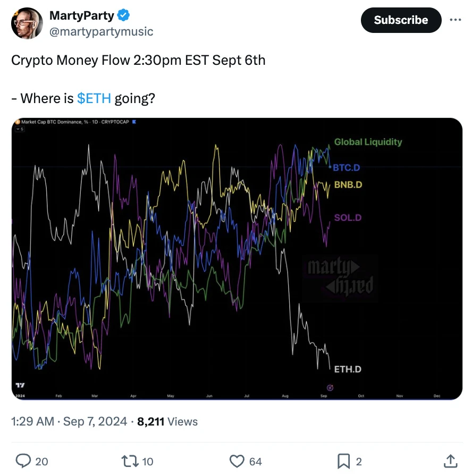Repost this tweet using the retweet icon
472x476 pixels.
[x=130, y=461]
